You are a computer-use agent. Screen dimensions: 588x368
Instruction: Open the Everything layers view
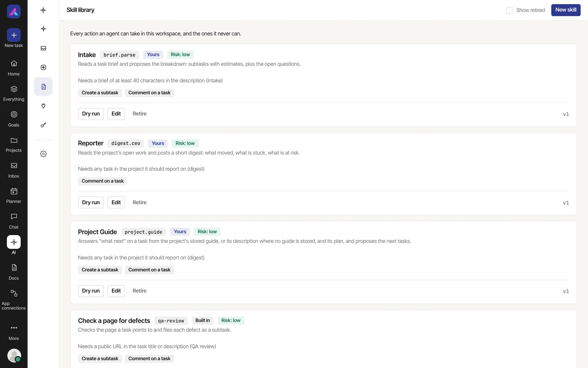point(14,93)
